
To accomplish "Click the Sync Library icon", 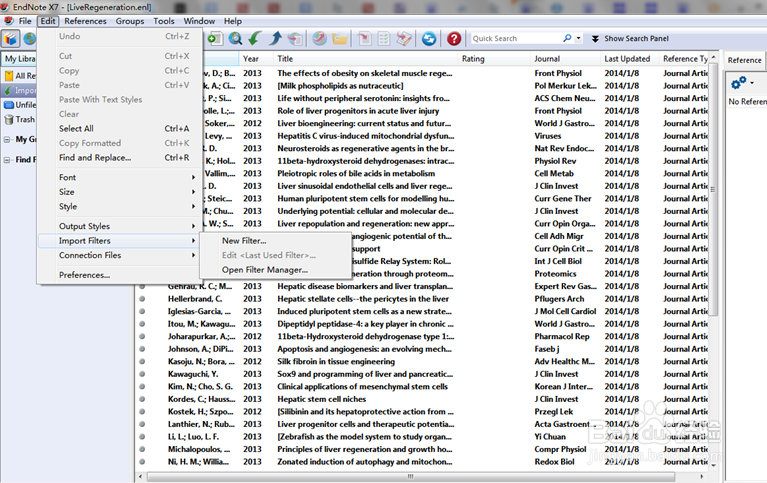I will pyautogui.click(x=429, y=39).
